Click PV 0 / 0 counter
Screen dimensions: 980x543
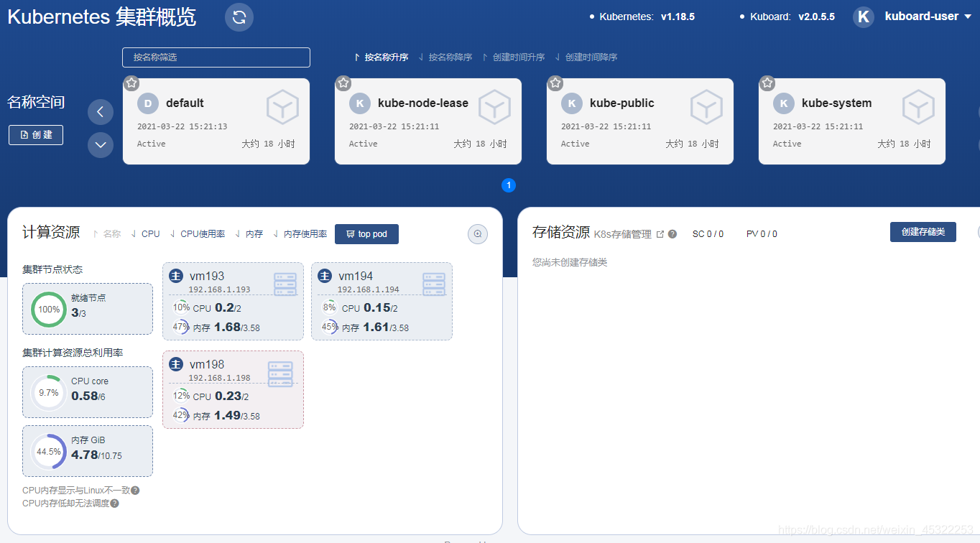click(762, 234)
